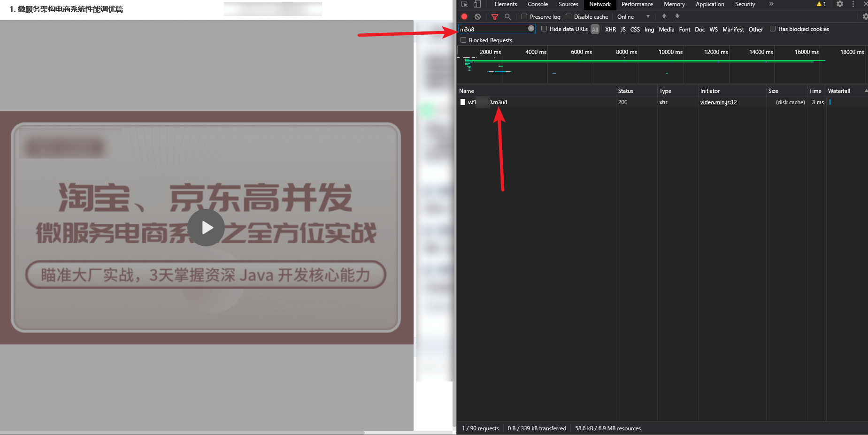
Task: Enable Preserve log checkbox
Action: [x=524, y=16]
